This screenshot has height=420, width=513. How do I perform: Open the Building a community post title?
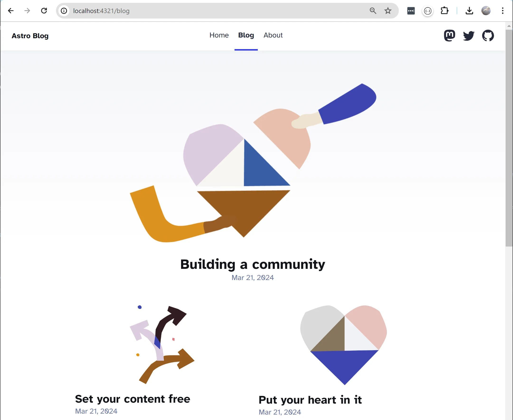[x=253, y=264]
